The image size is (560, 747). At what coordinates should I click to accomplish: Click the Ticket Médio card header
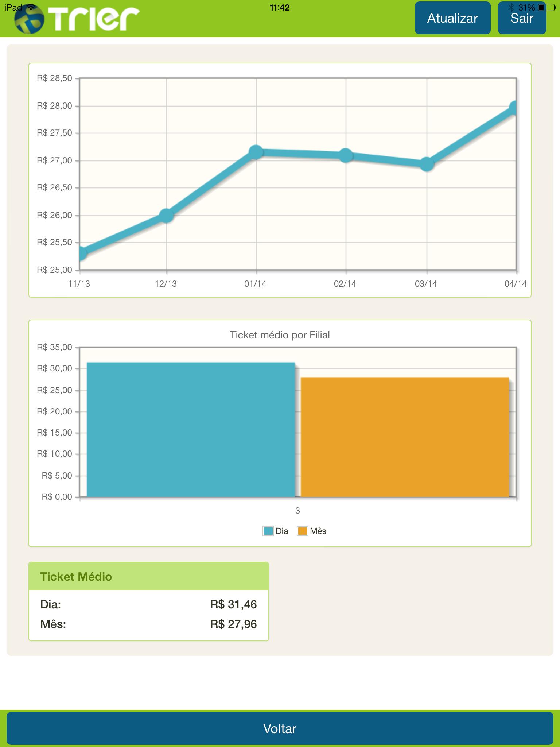[149, 576]
